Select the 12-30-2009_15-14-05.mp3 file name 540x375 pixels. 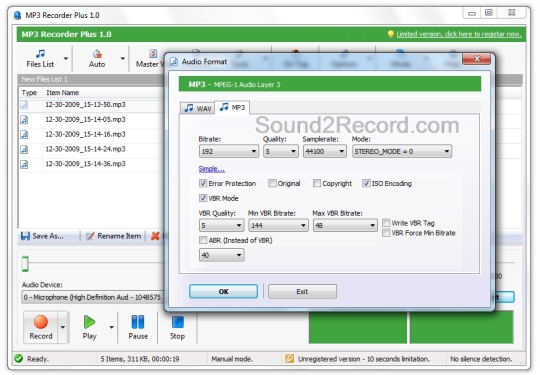click(85, 119)
